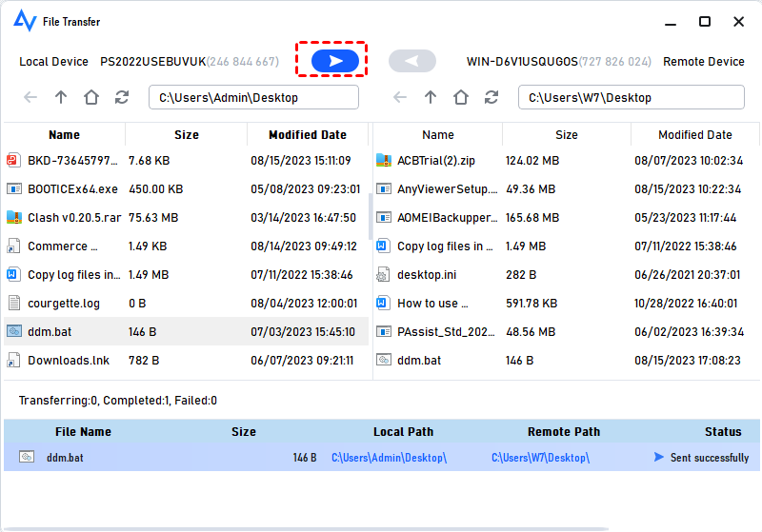762x532 pixels.
Task: Sort local files by Modified Date column
Action: [x=308, y=134]
